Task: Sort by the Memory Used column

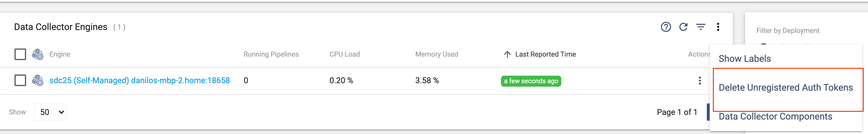Action: tap(436, 54)
